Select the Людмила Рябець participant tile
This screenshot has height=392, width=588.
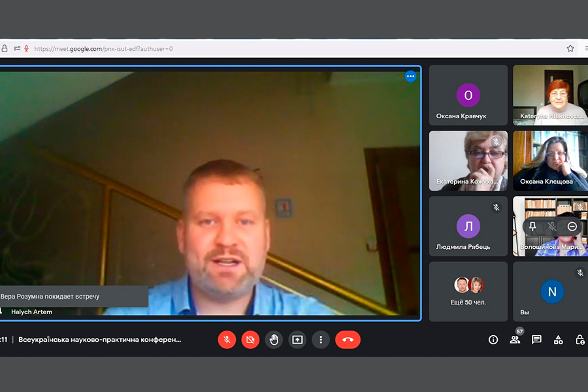coord(468,226)
